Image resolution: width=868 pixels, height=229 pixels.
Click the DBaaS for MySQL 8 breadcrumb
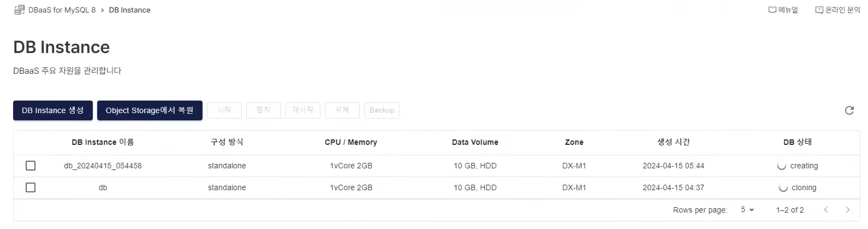(x=62, y=10)
